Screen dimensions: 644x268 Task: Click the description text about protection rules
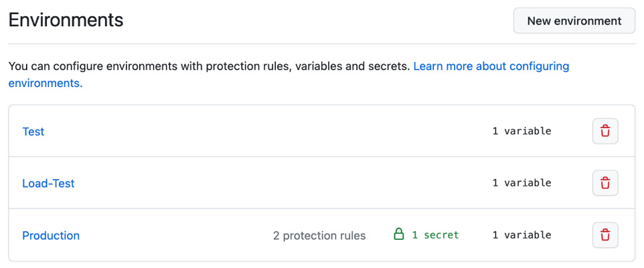coord(210,66)
